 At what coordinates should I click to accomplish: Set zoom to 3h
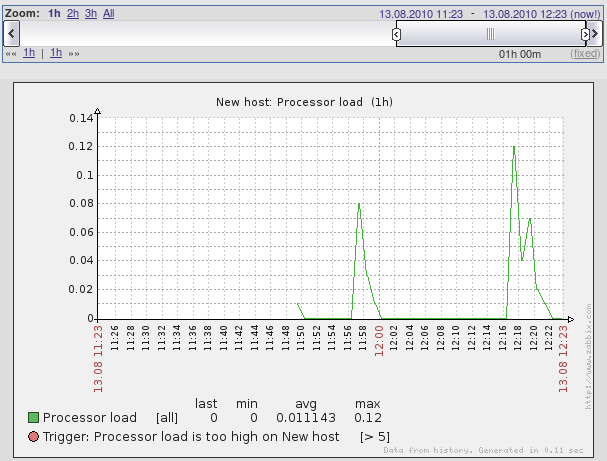(91, 14)
